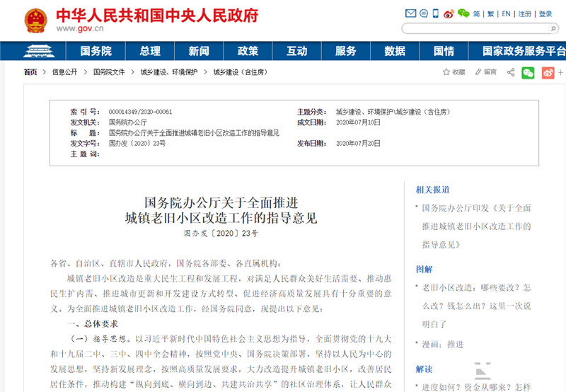
Task: Click the envelope mail icon in header
Action: tap(410, 13)
